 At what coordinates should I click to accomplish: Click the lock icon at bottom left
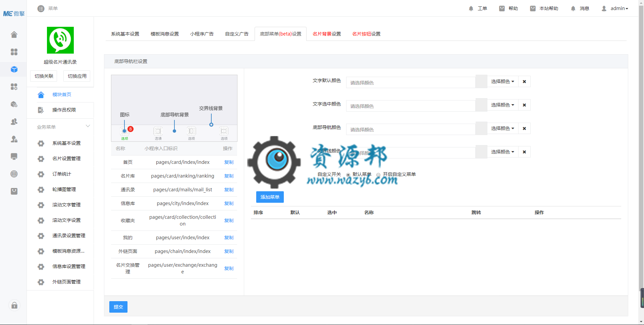[14, 305]
